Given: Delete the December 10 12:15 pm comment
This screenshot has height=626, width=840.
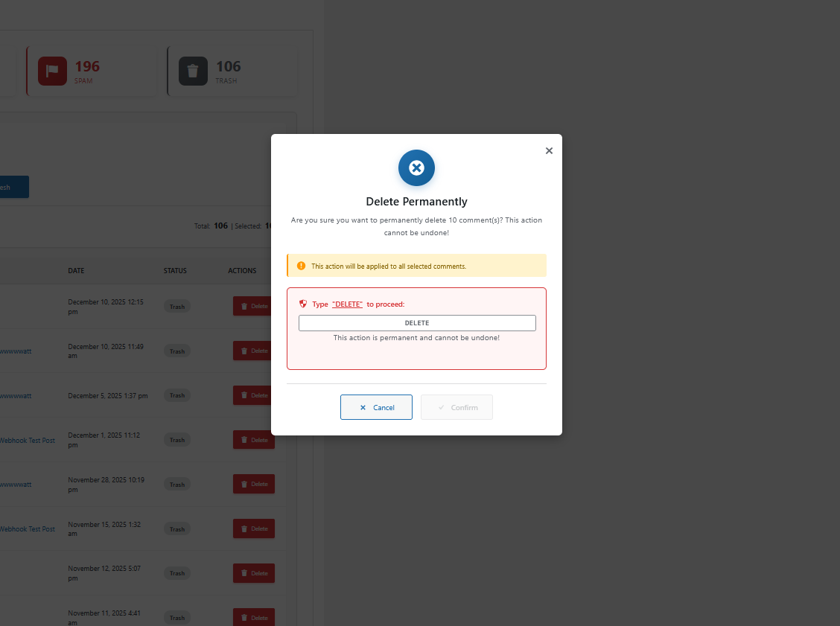Looking at the screenshot, I should click(253, 306).
